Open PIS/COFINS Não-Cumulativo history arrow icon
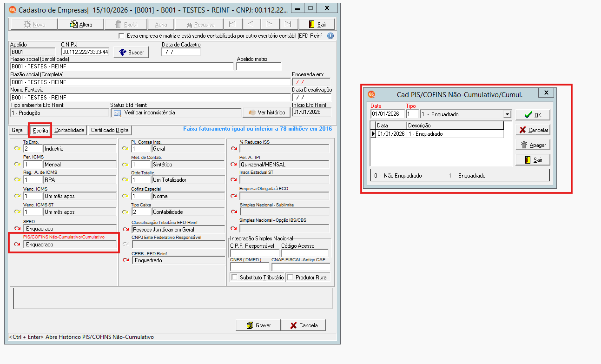The height and width of the screenshot is (364, 601). [x=18, y=245]
